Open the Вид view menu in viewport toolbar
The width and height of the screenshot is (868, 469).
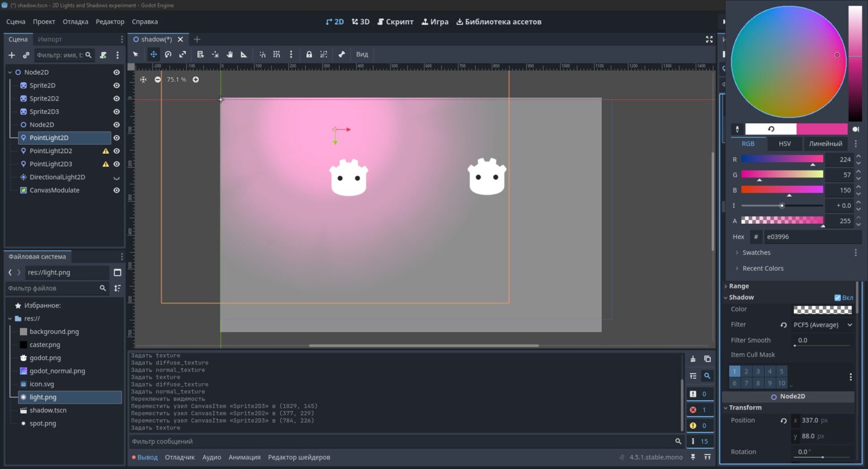[362, 54]
